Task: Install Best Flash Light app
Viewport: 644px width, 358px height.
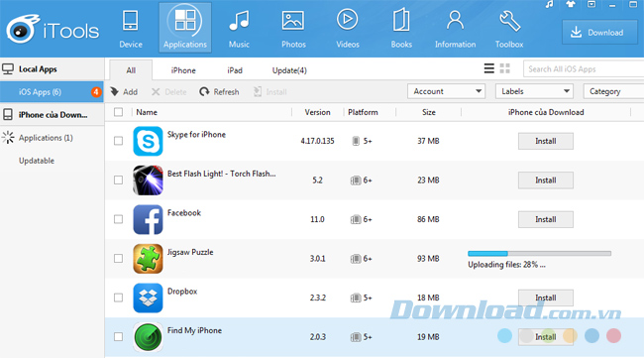Action: click(x=546, y=180)
